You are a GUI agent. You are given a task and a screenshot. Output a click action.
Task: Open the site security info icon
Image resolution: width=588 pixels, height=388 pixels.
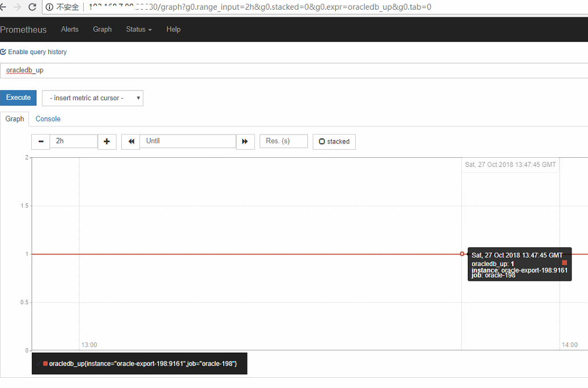(x=49, y=7)
